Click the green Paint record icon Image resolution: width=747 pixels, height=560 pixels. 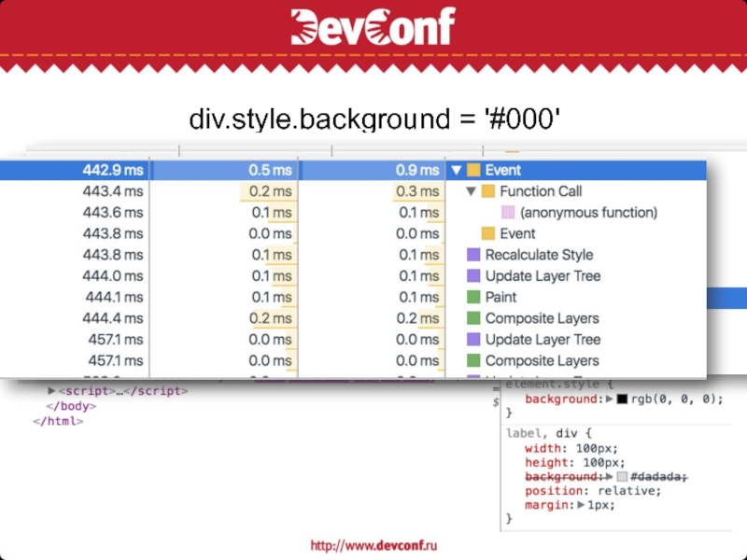pos(473,298)
